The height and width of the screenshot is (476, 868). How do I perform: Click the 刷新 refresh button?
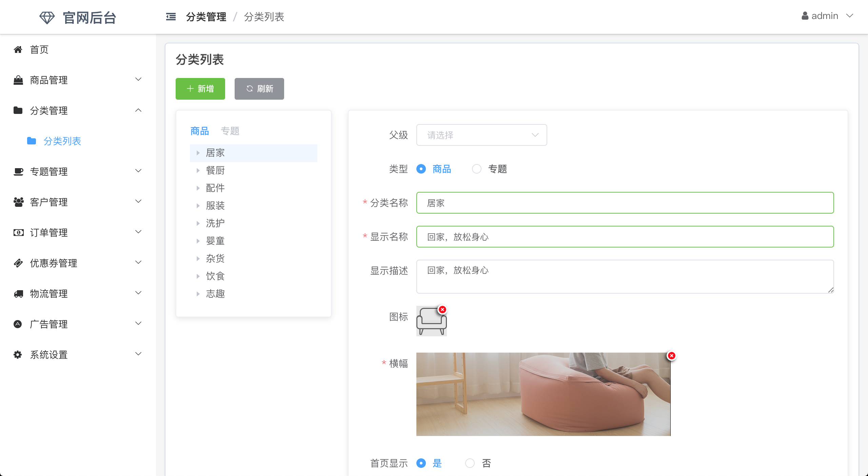tap(259, 89)
